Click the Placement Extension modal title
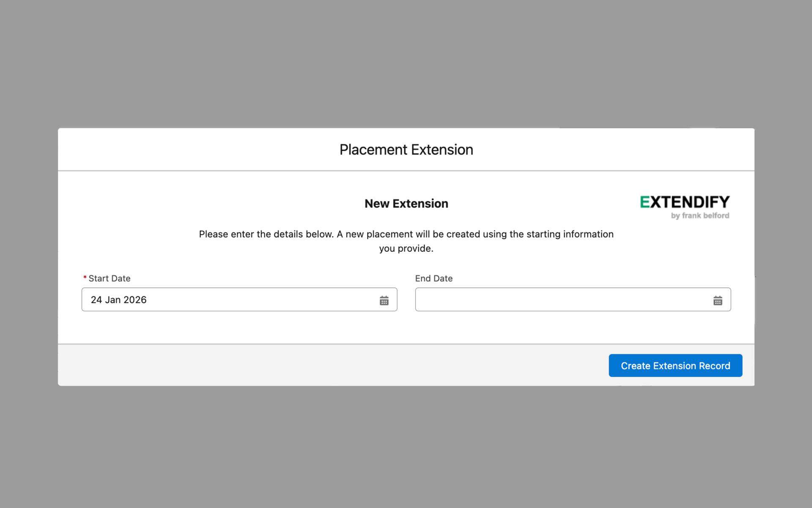The image size is (812, 508). click(x=406, y=150)
